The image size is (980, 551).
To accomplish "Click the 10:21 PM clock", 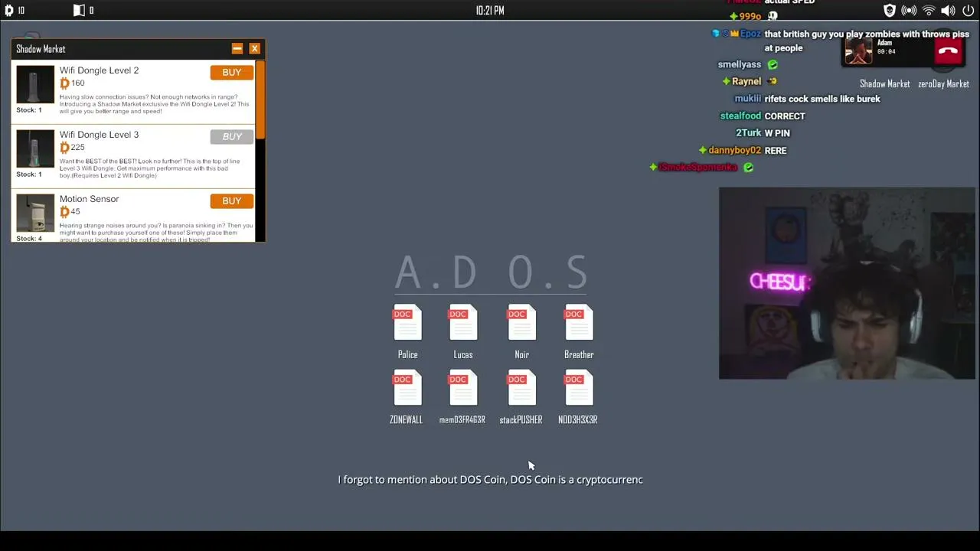I will pos(490,10).
